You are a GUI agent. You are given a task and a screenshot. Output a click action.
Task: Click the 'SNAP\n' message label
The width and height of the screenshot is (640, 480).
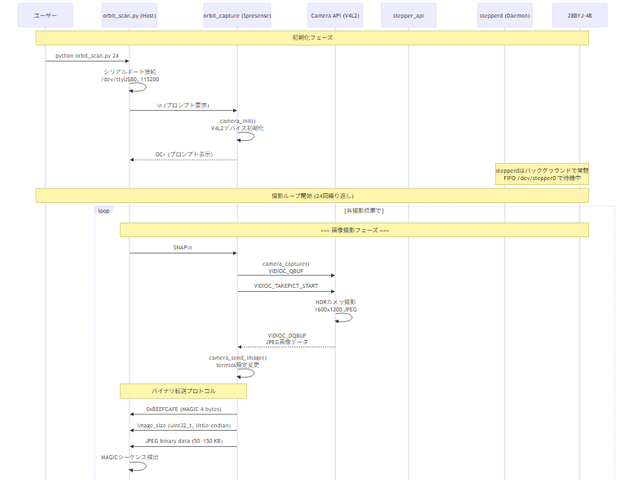pos(182,248)
